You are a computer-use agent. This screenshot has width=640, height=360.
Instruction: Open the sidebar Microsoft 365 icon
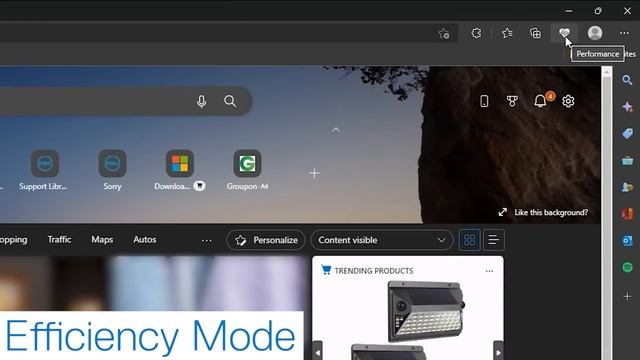point(627,213)
